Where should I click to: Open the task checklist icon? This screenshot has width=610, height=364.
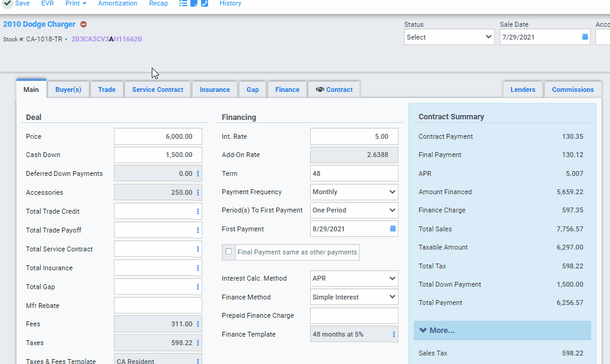pos(183,3)
